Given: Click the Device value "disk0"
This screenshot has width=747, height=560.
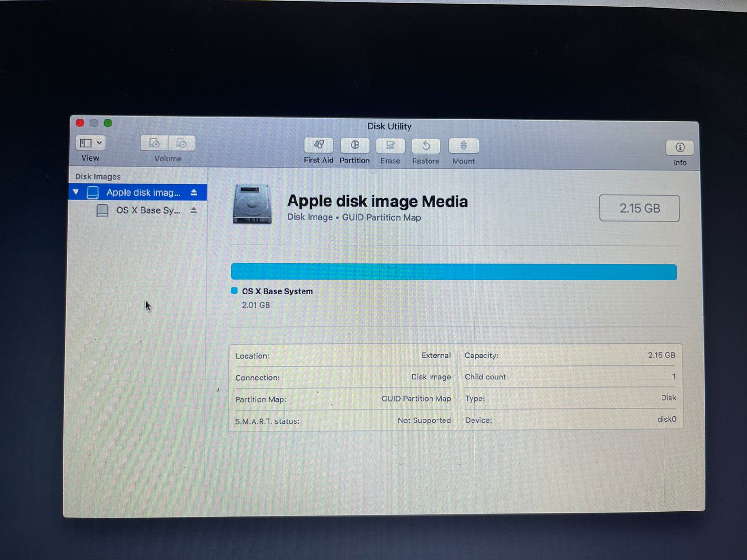Looking at the screenshot, I should (667, 419).
